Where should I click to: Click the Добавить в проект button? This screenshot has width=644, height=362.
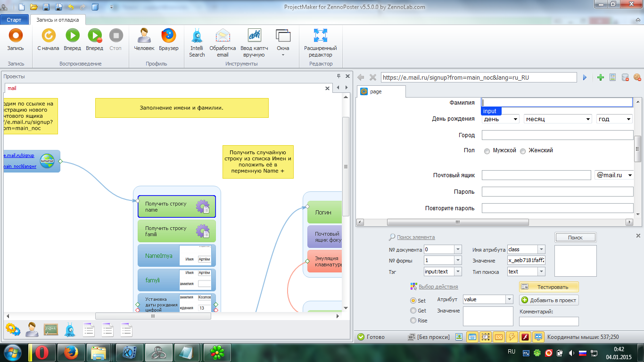pos(549,300)
